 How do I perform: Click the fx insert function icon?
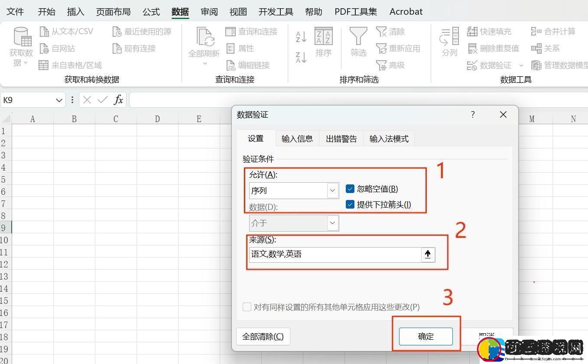tap(118, 100)
